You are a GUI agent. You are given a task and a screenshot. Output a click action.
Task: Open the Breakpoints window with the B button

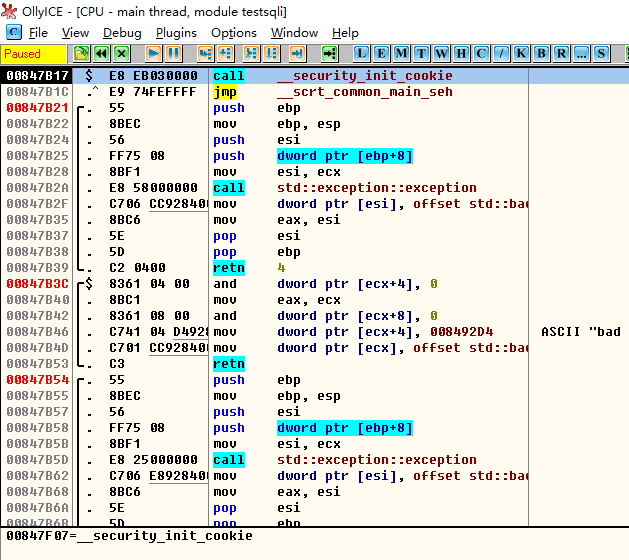tap(542, 53)
